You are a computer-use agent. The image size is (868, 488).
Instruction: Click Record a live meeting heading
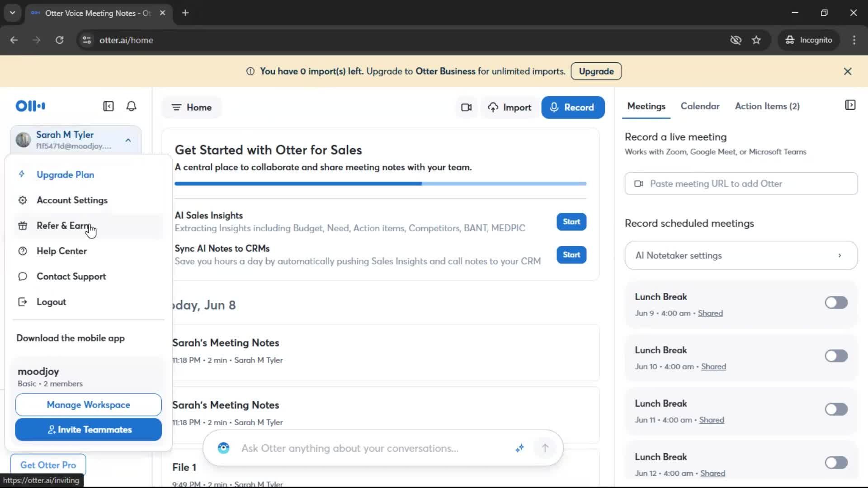click(675, 137)
